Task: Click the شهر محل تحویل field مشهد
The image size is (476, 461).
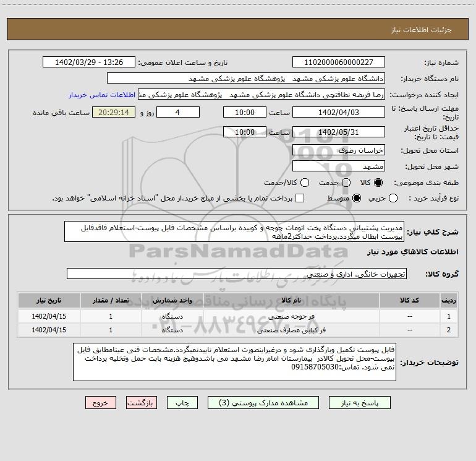Action: coord(339,166)
